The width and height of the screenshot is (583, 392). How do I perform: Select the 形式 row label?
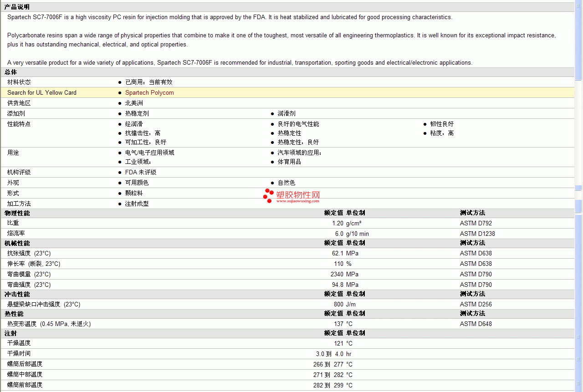pos(13,193)
